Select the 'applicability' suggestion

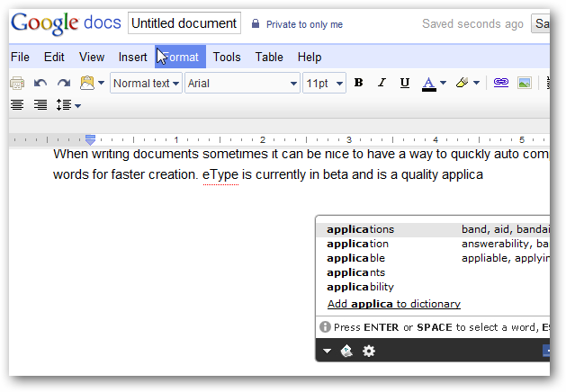[x=360, y=287]
